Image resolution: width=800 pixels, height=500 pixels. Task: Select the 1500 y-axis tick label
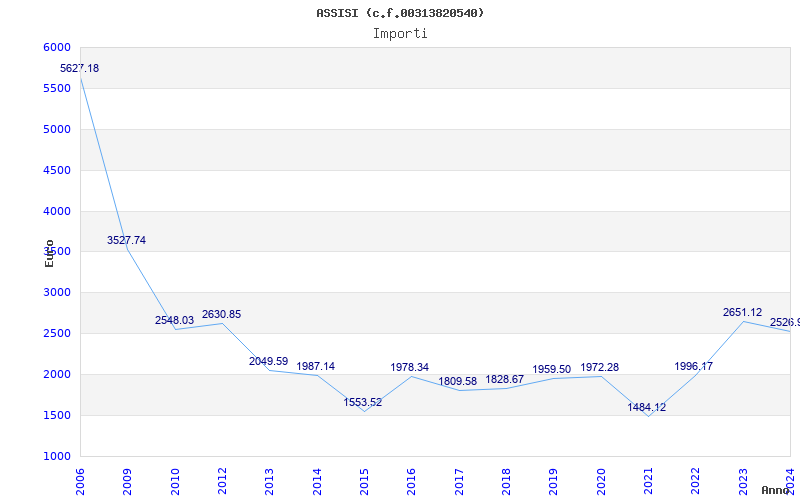[x=57, y=415]
